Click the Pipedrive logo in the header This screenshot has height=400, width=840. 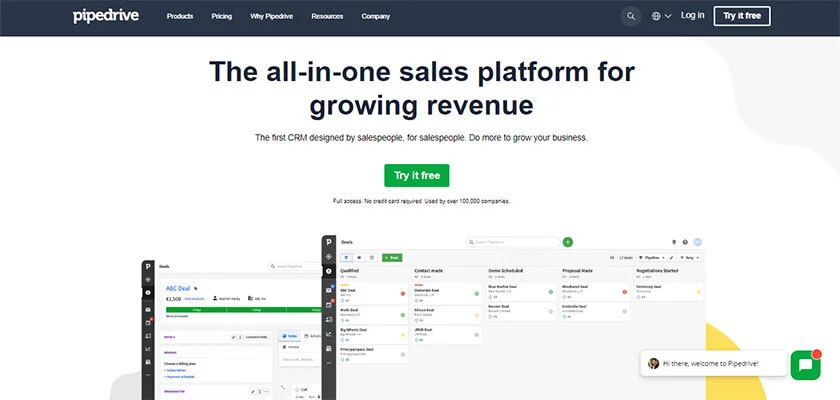(x=106, y=16)
